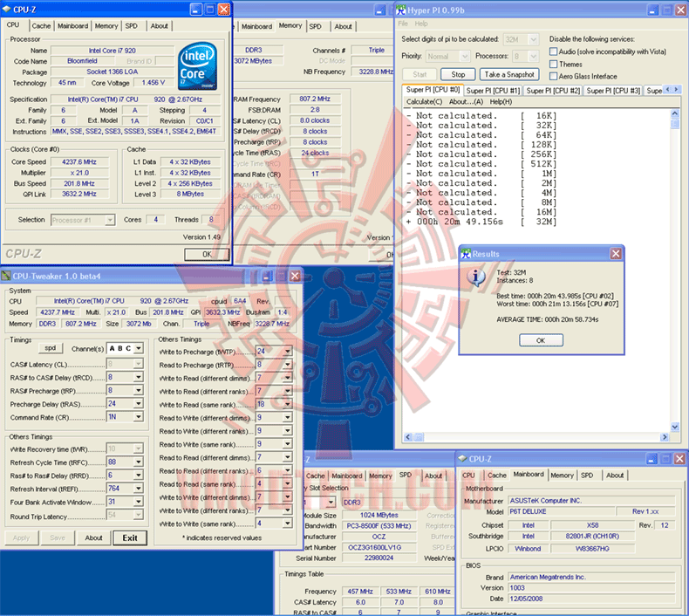Screen dimensions: 689x616
Task: Open the Channel(s) dropdown in CPU-Tweaker
Action: (139, 348)
